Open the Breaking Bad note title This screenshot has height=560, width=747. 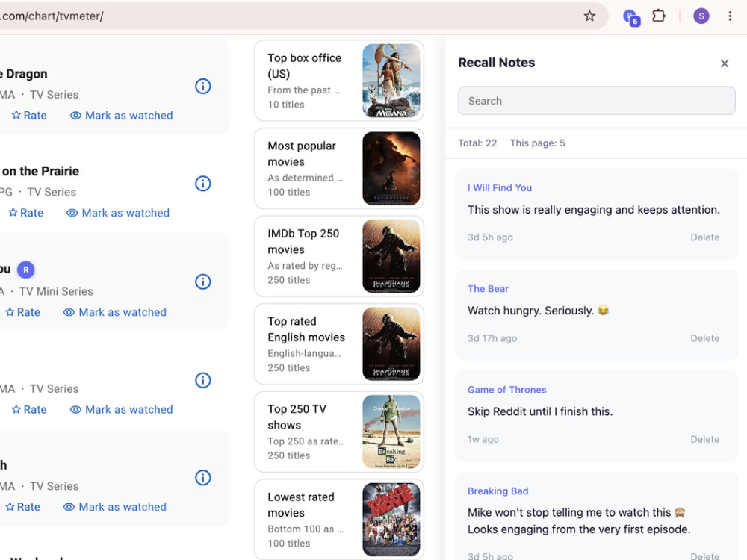click(x=498, y=491)
